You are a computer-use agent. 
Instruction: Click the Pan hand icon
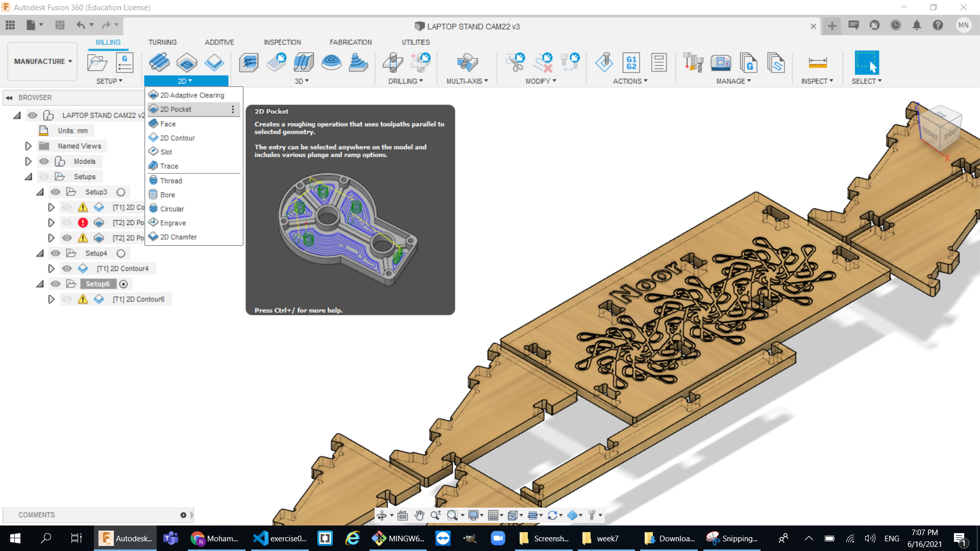[419, 515]
